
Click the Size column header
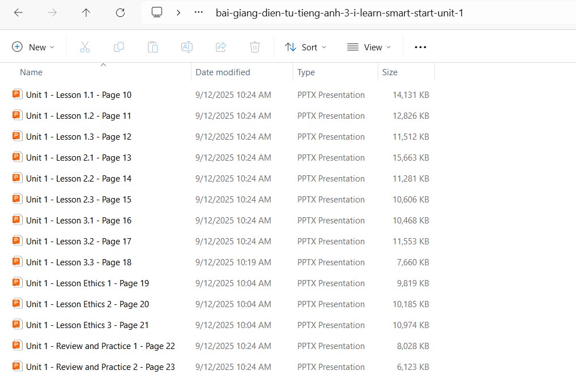coord(390,72)
